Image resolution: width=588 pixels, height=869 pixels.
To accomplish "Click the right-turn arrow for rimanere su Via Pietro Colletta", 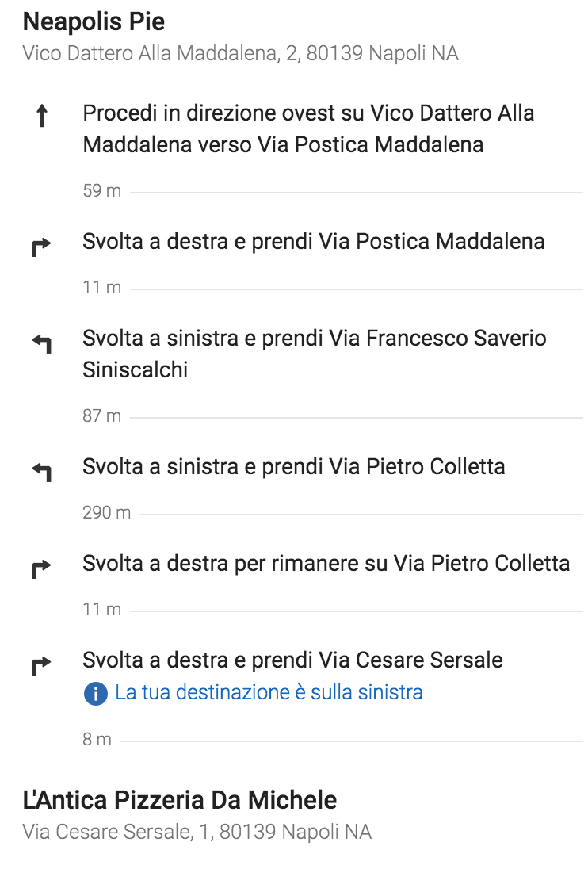I will pos(41,568).
